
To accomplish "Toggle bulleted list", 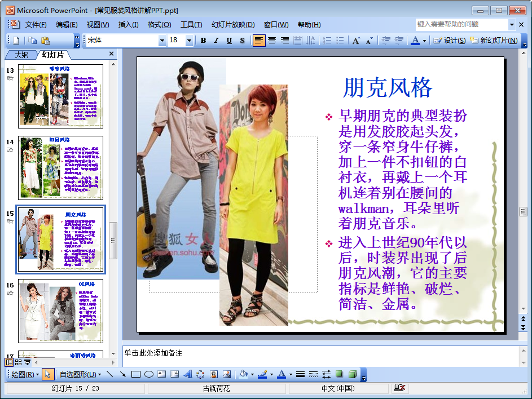I will 340,41.
